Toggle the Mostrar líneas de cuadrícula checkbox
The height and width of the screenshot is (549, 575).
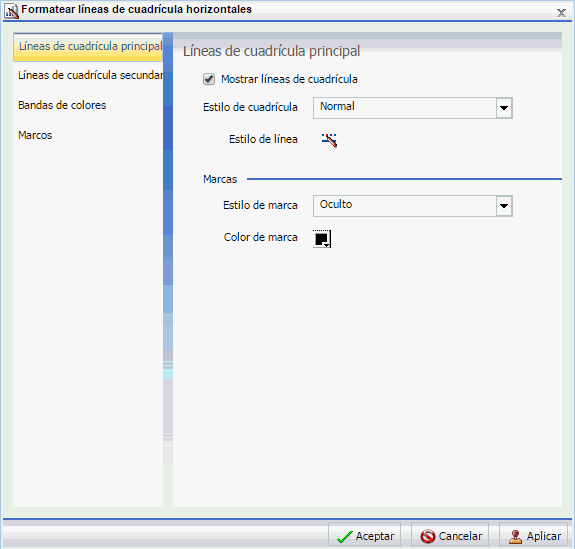(209, 79)
